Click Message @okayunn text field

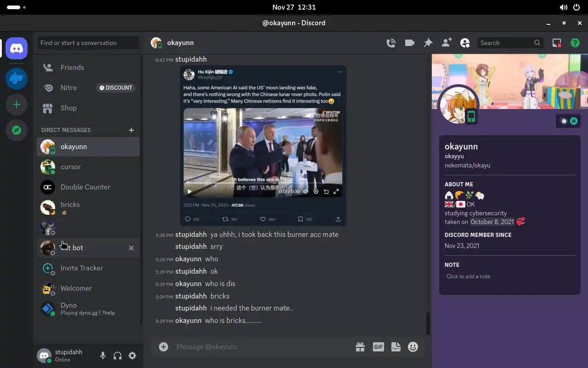click(262, 347)
